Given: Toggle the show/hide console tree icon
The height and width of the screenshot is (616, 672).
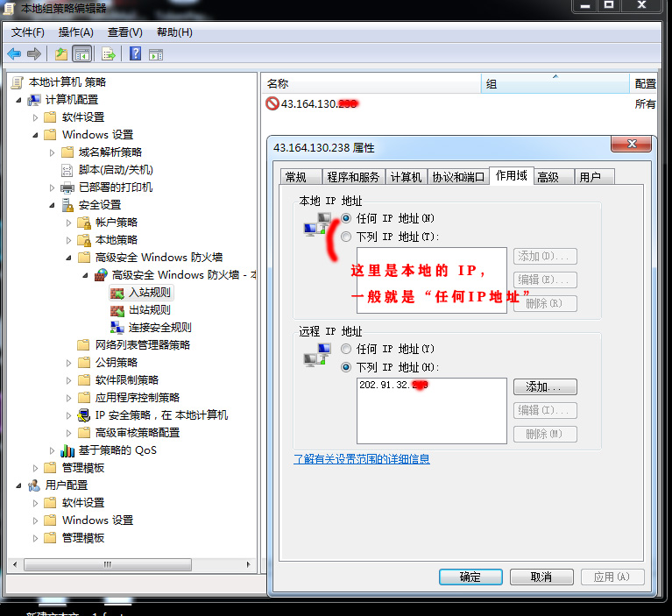Looking at the screenshot, I should click(x=81, y=54).
